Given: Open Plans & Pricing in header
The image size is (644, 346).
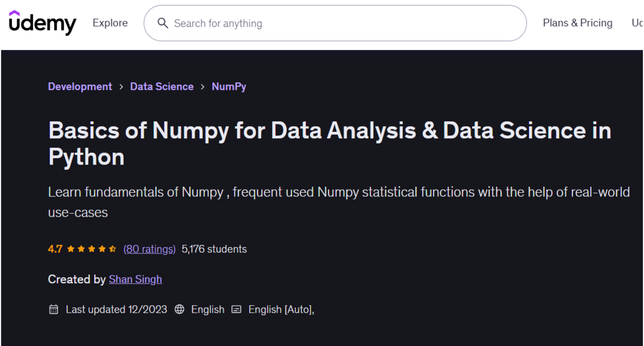Looking at the screenshot, I should coord(577,23).
